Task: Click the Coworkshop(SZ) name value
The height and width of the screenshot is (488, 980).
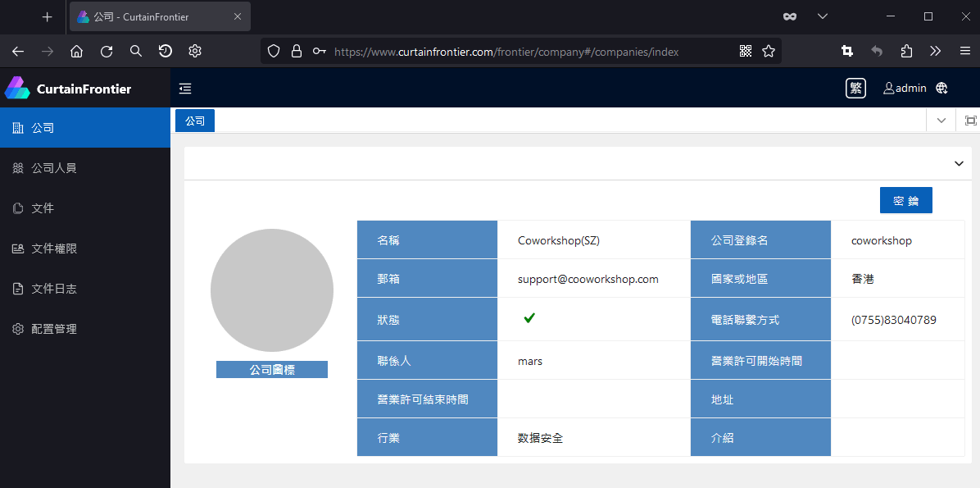Action: [x=559, y=240]
